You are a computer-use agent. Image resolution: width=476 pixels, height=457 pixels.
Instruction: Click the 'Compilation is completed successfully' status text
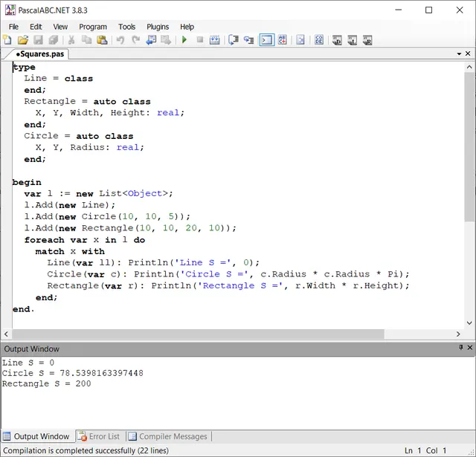click(x=86, y=450)
